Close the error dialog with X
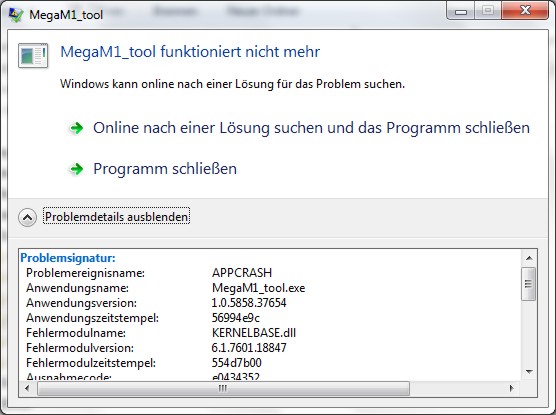This screenshot has width=556, height=415. (525, 11)
